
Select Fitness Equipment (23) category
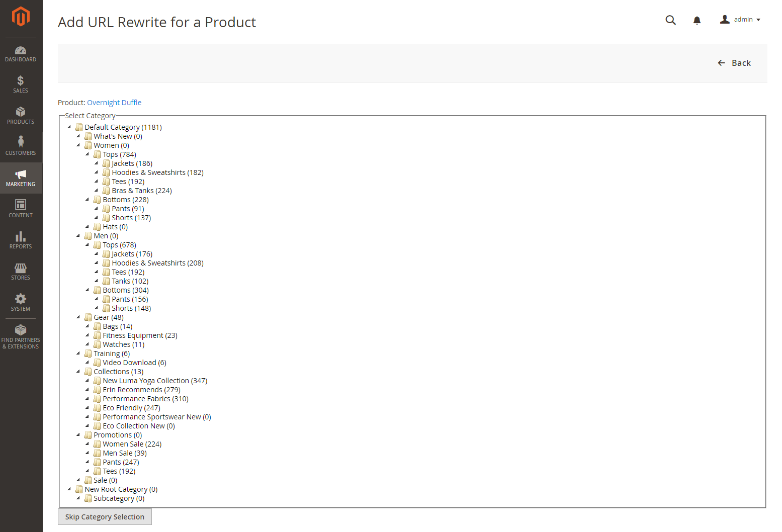tap(140, 335)
